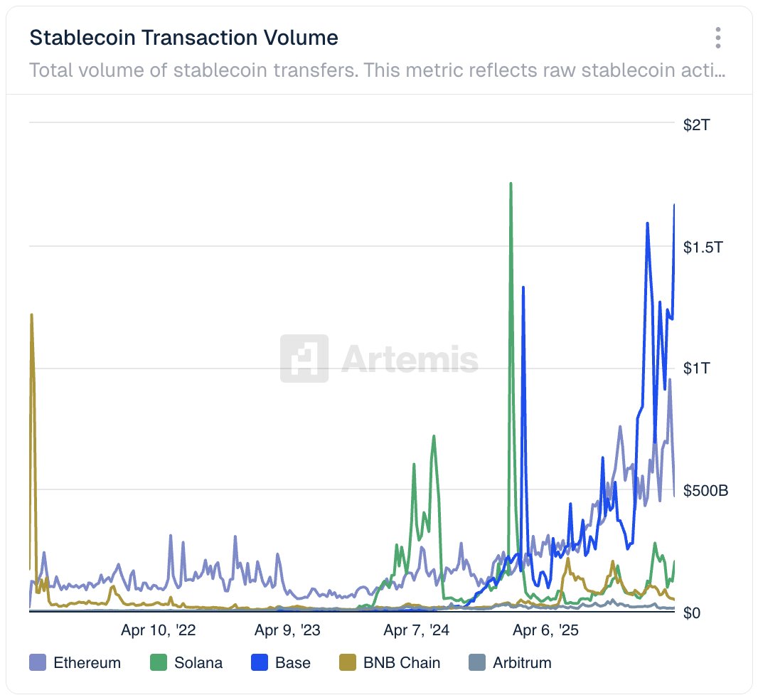758x700 pixels.
Task: Open the three-dot chart options menu
Action: pos(718,38)
